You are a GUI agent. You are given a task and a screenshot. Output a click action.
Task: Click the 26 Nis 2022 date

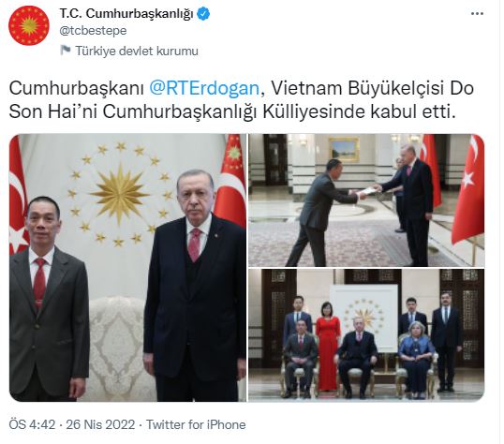pyautogui.click(x=100, y=424)
